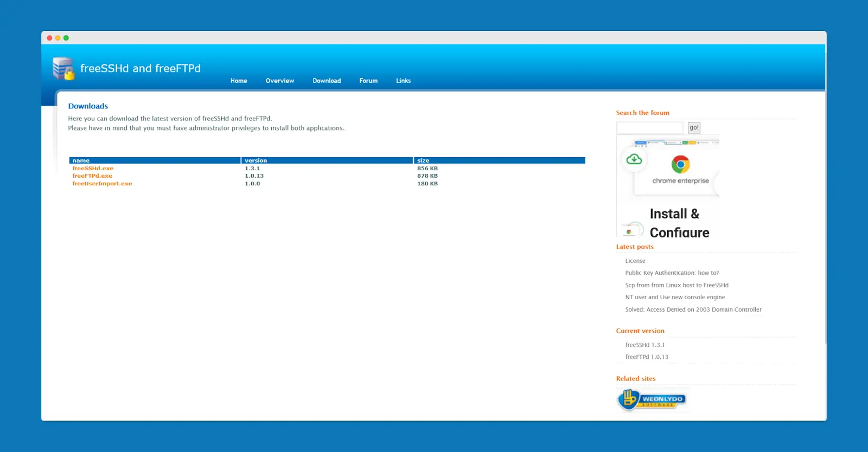Image resolution: width=868 pixels, height=452 pixels.
Task: Click the go! search button
Action: (x=694, y=128)
